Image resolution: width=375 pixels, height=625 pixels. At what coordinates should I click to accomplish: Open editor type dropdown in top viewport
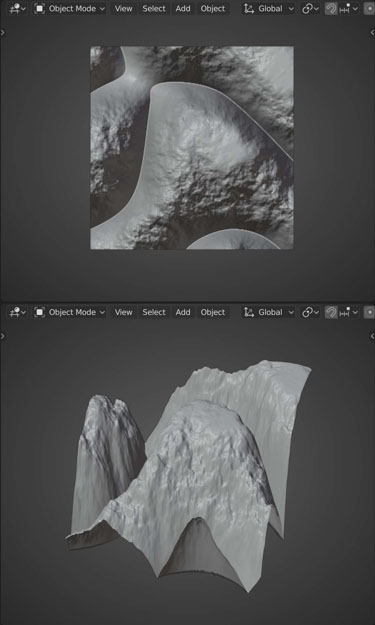click(18, 8)
